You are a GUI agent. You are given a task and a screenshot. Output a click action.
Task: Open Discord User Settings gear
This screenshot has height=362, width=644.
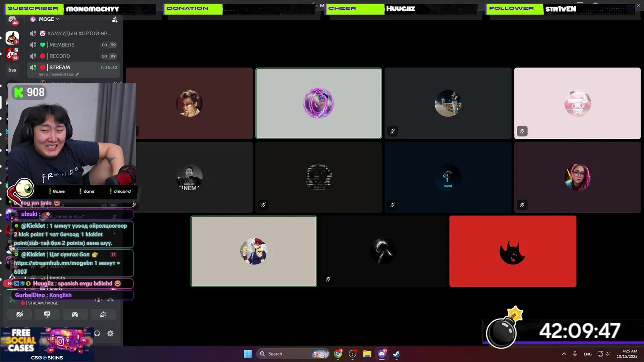click(110, 333)
